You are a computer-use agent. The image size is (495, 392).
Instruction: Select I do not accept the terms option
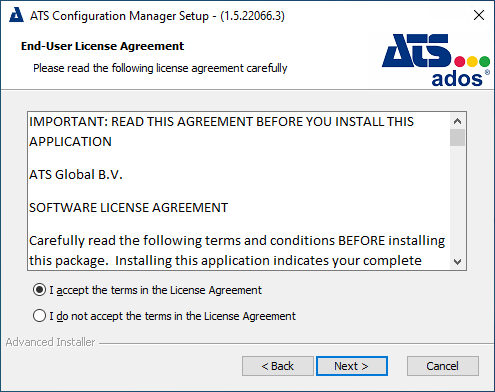tap(39, 316)
